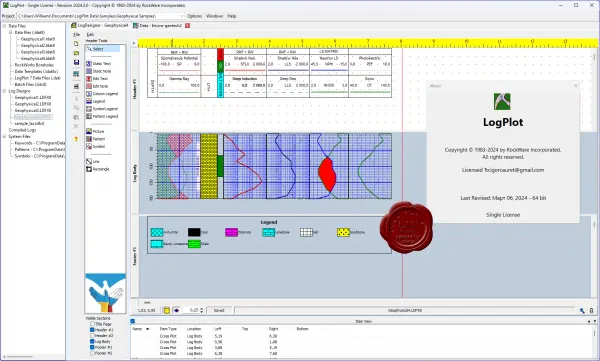The height and width of the screenshot is (361, 600).
Task: Activate the Rectangle drawing tool
Action: click(98, 169)
